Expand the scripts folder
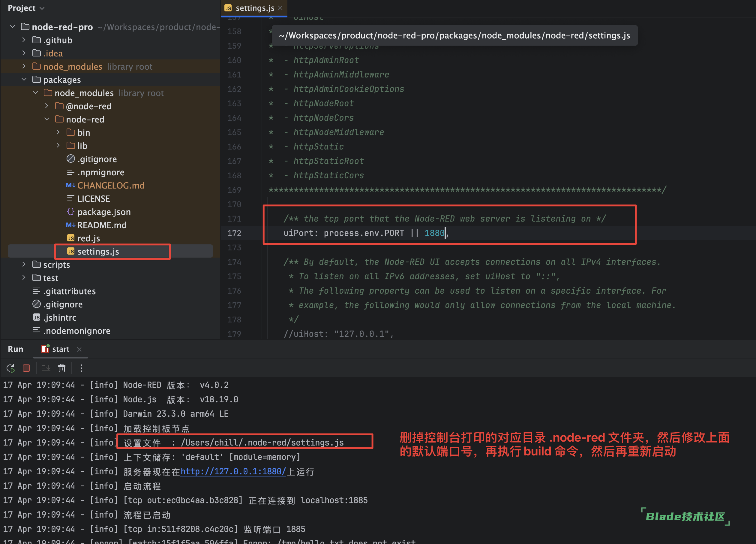This screenshot has width=756, height=544. click(24, 264)
